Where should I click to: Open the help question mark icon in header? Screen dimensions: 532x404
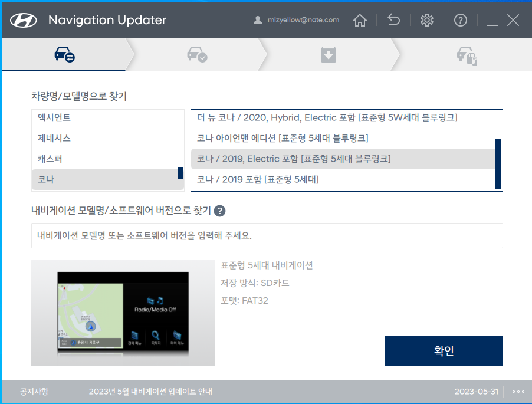[461, 21]
